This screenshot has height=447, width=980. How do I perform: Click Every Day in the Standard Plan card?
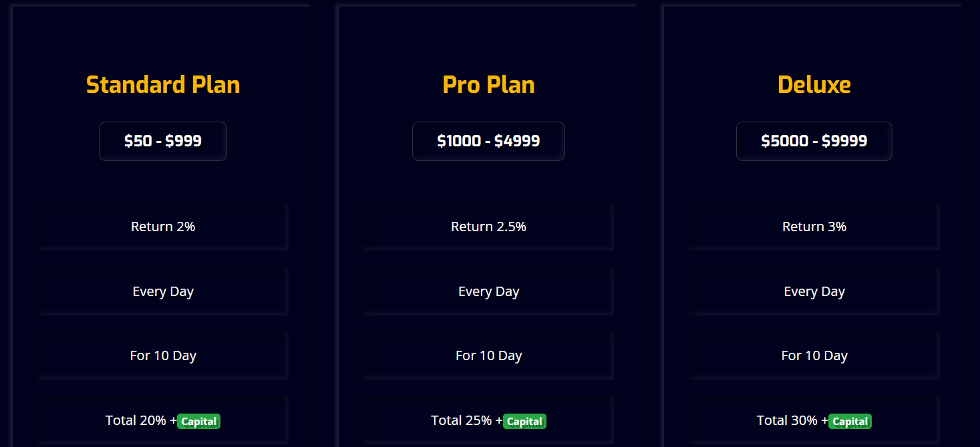163,291
